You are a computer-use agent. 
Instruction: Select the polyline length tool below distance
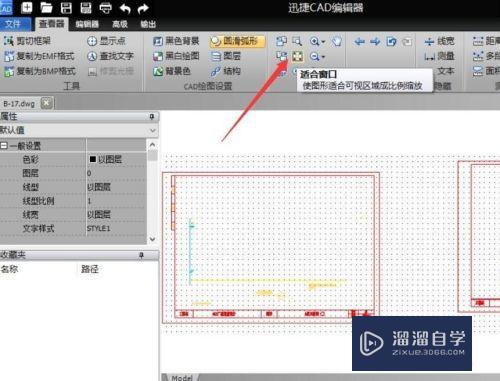[x=486, y=56]
